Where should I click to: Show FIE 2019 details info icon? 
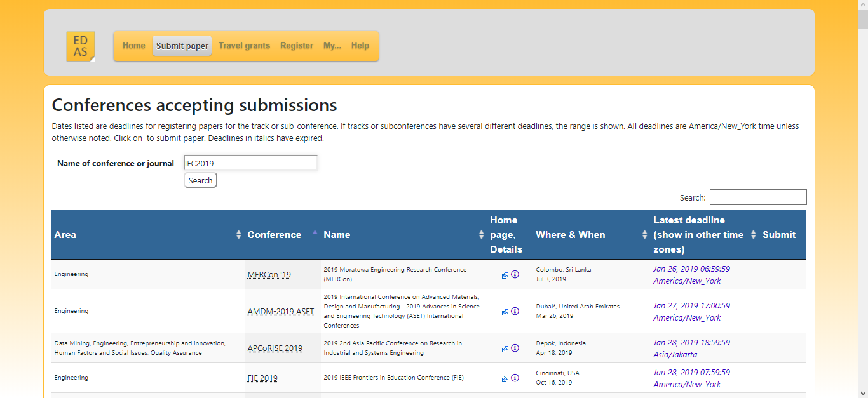[x=515, y=378]
